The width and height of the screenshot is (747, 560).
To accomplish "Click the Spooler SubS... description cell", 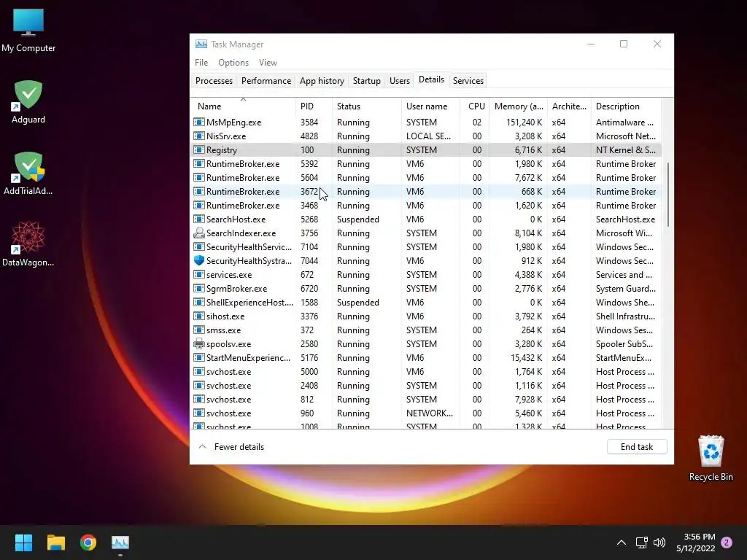I will (x=624, y=344).
